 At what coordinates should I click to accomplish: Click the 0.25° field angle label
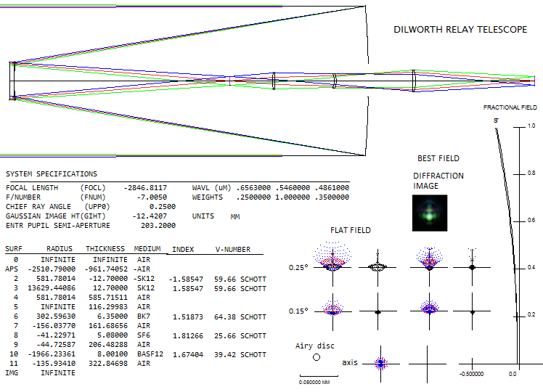[x=298, y=268]
